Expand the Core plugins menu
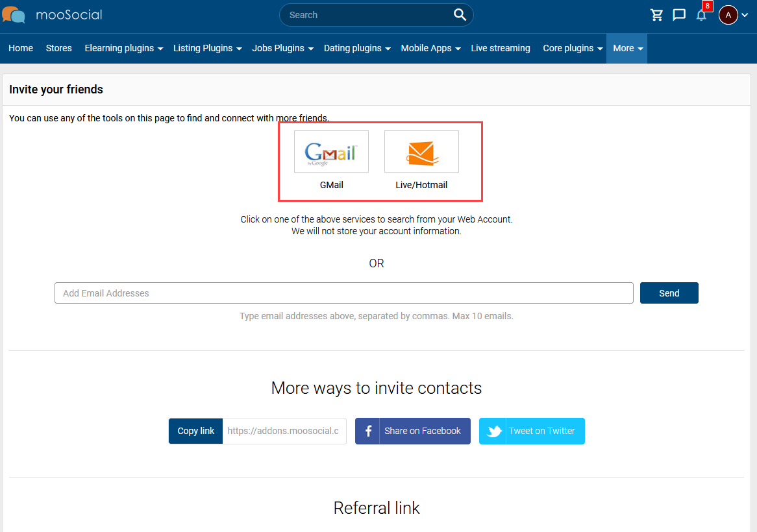Screen dimensions: 757x532 573,48
